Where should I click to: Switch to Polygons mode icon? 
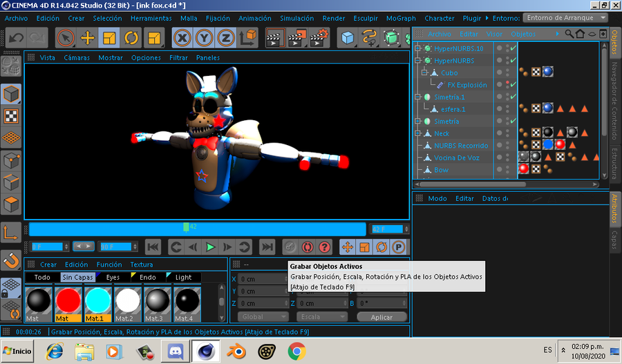[11, 204]
